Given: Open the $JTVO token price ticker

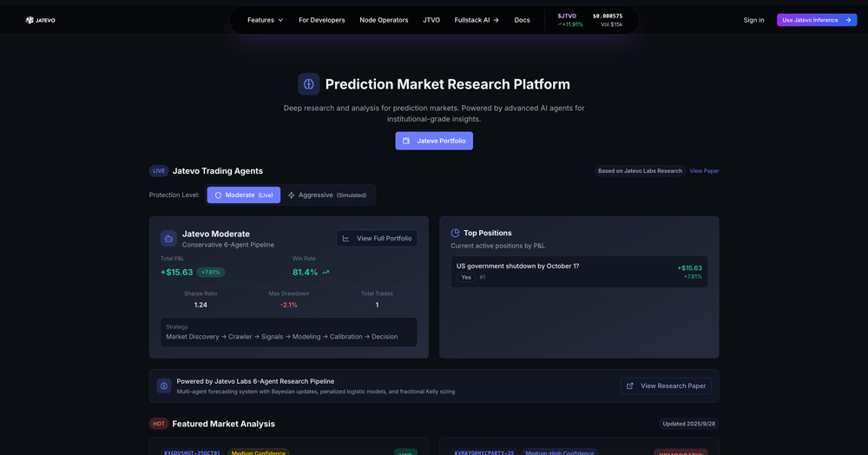Looking at the screenshot, I should pyautogui.click(x=589, y=20).
